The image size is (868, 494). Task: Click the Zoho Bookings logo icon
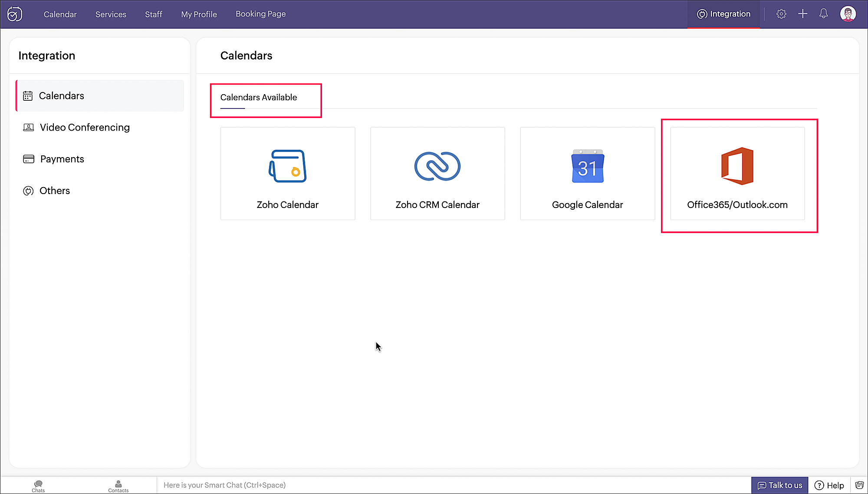pyautogui.click(x=15, y=14)
